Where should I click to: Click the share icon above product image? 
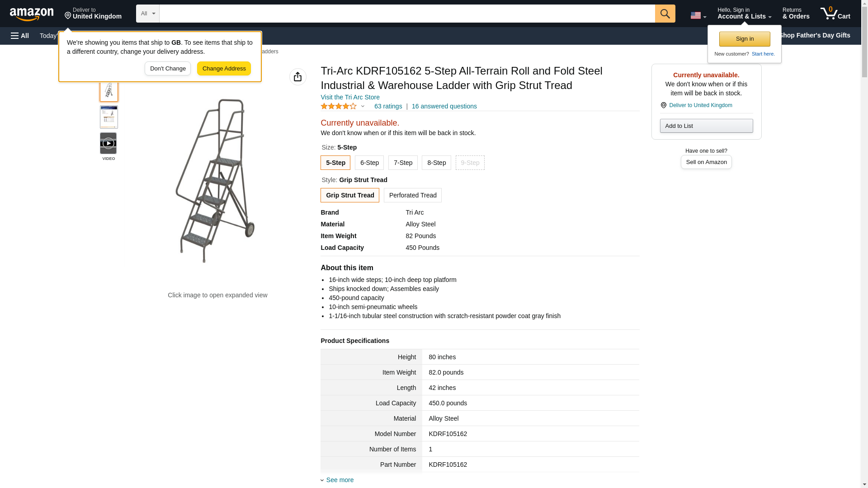[297, 77]
